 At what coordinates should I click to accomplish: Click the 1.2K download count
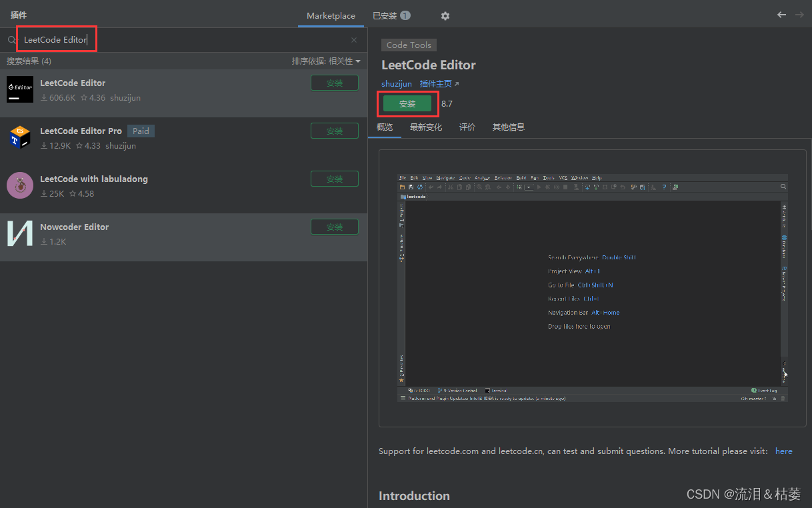(53, 242)
